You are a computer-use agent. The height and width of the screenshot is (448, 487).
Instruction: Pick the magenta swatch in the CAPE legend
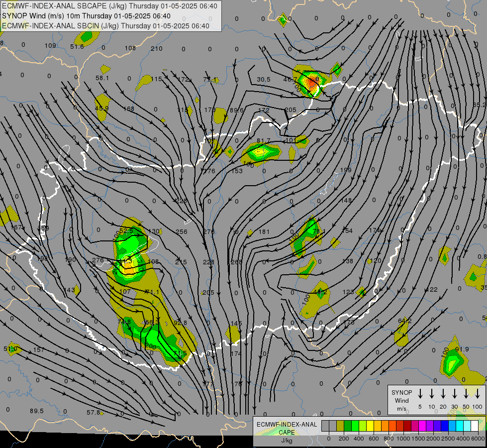click(x=422, y=426)
